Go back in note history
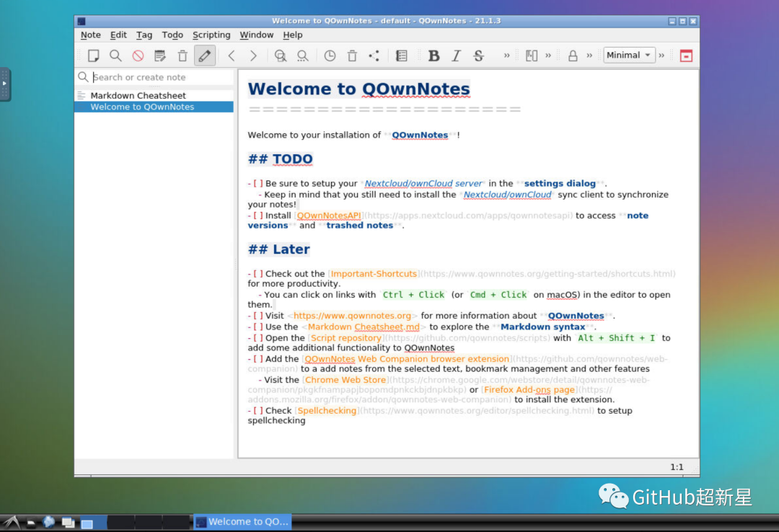 click(232, 56)
